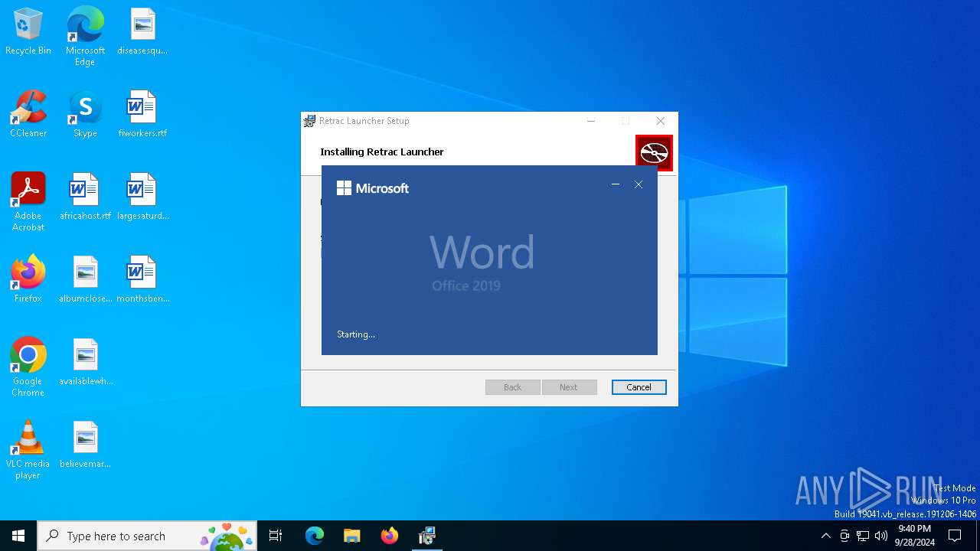Open Google Chrome desktop shortcut

(28, 367)
